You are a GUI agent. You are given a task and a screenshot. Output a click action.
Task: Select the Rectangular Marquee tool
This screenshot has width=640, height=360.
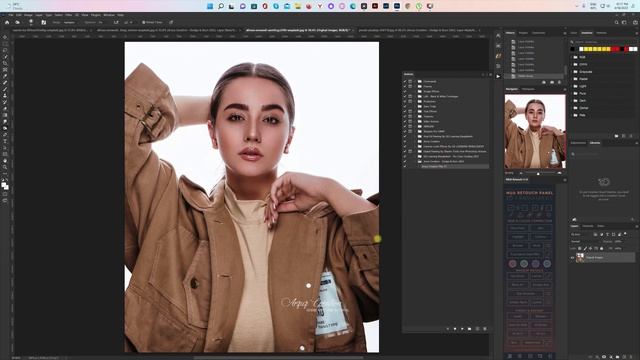[x=5, y=44]
